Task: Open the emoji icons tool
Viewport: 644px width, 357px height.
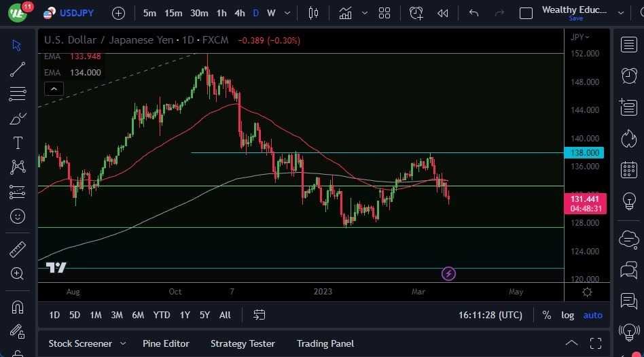Action: pos(18,216)
